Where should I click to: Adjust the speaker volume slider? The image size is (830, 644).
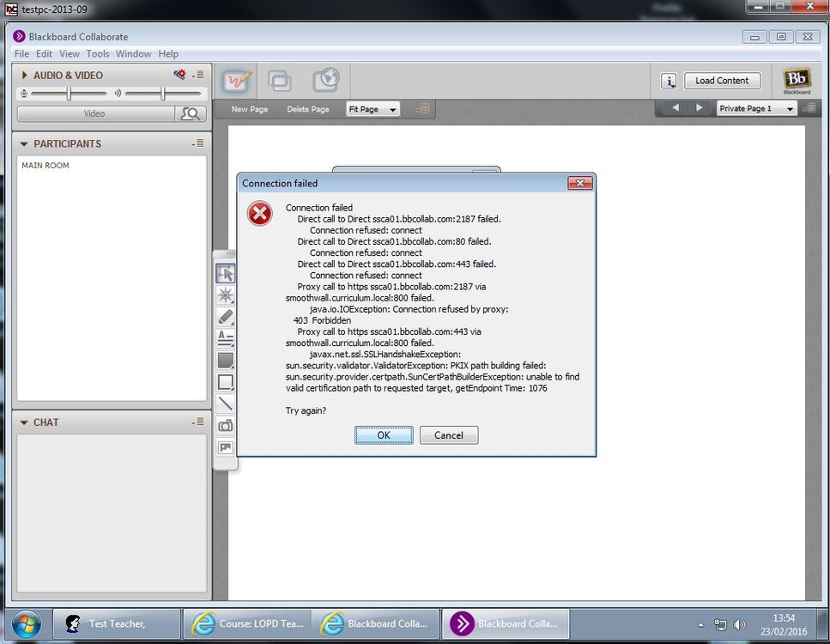tap(163, 94)
